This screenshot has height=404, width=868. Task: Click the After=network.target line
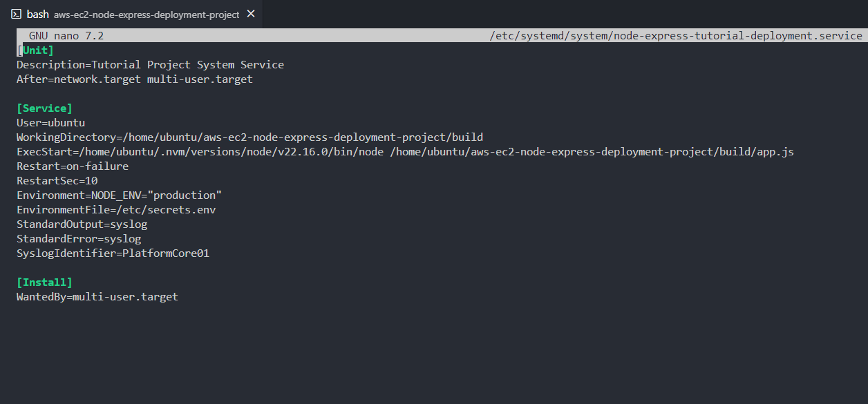[135, 79]
